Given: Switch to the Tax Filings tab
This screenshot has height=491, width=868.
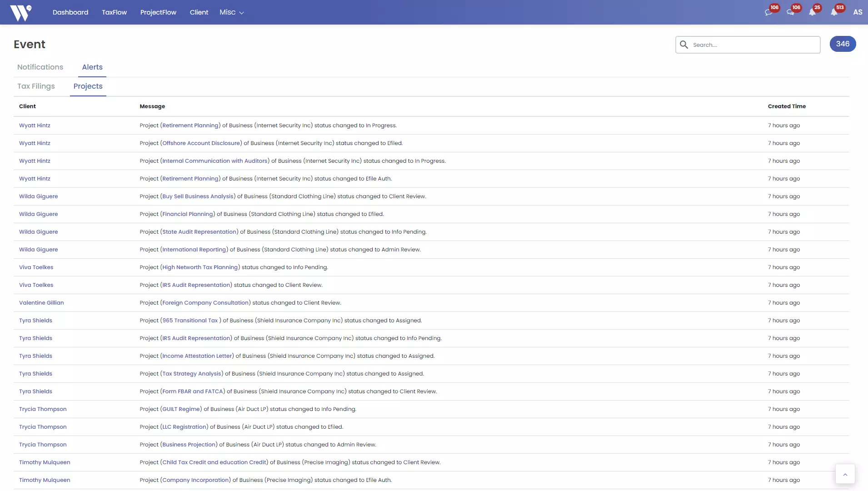Looking at the screenshot, I should click(36, 86).
